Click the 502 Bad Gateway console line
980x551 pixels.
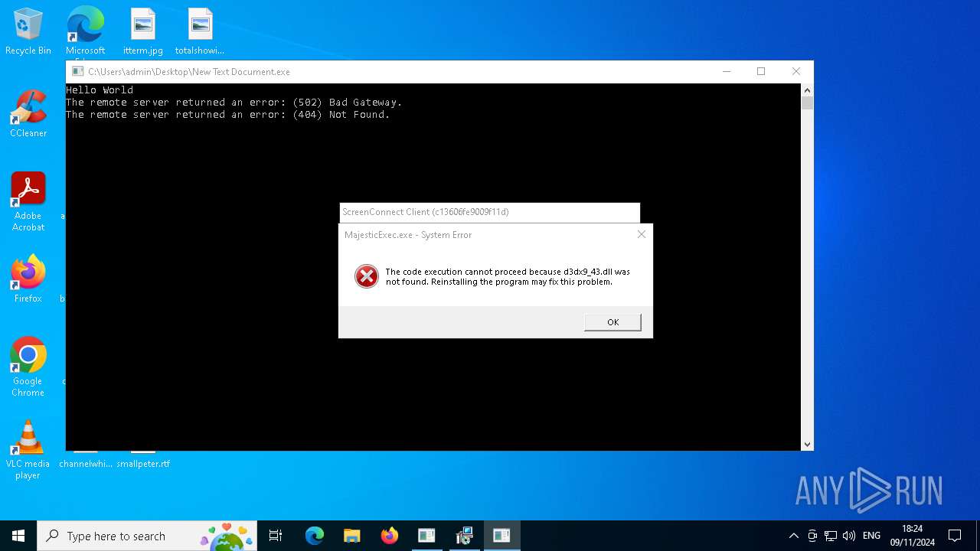point(234,103)
